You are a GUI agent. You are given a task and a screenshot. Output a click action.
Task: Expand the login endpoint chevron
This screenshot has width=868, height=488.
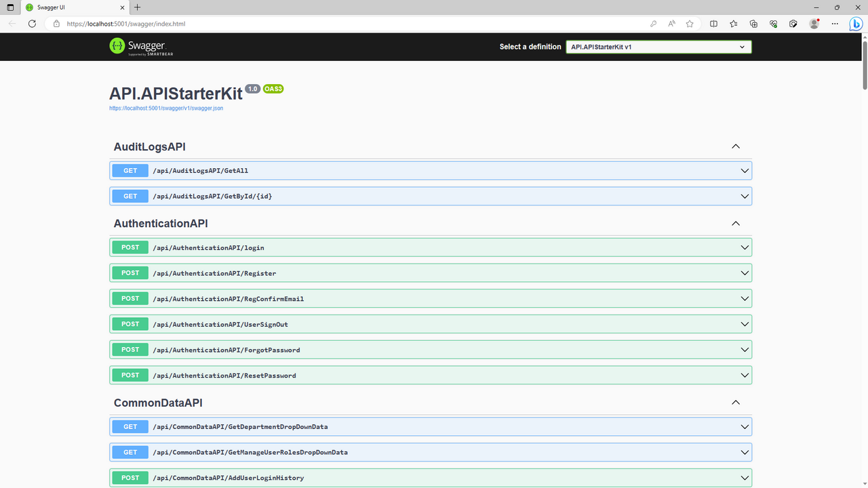pyautogui.click(x=745, y=248)
